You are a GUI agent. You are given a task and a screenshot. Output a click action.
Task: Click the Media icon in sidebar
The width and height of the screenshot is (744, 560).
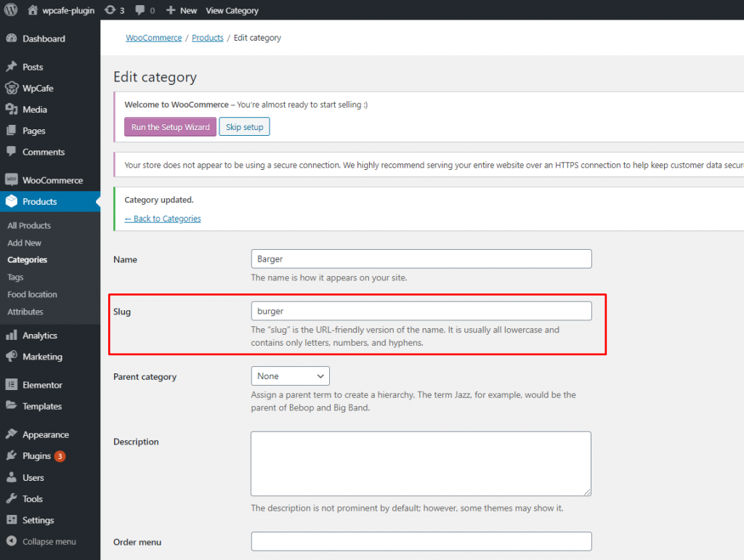[12, 110]
